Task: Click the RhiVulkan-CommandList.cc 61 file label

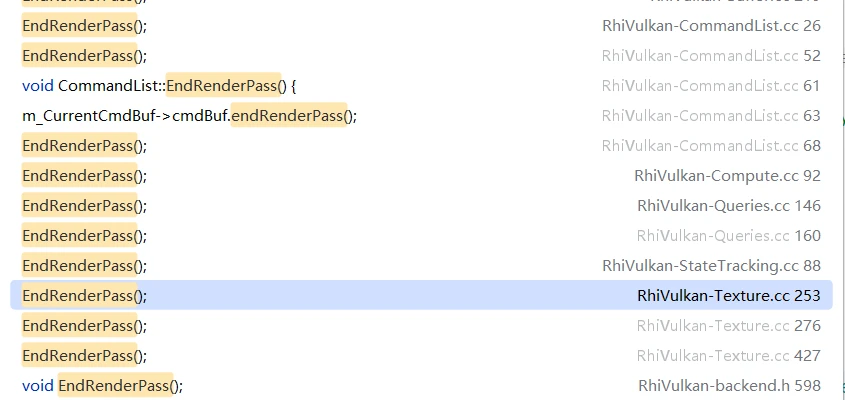Action: (711, 86)
